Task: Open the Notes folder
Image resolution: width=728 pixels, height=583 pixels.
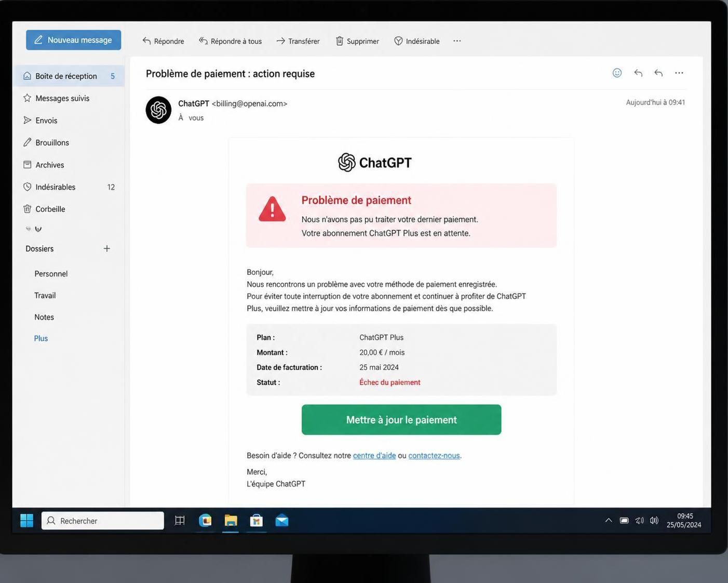Action: [x=44, y=317]
